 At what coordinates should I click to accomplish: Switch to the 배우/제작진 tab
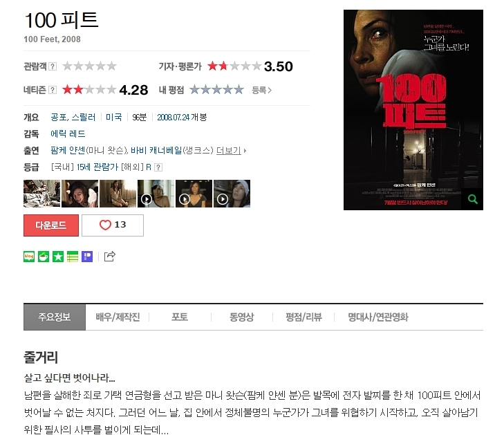(118, 317)
